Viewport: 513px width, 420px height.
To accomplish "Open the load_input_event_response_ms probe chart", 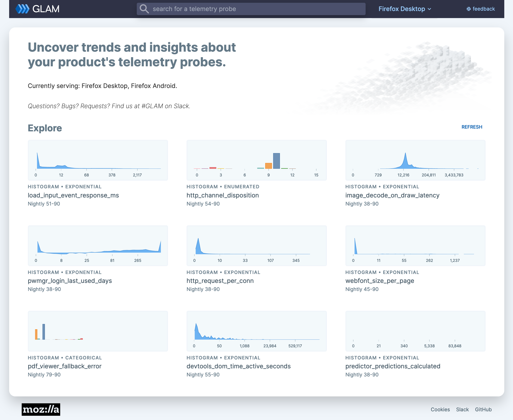I will click(x=98, y=160).
